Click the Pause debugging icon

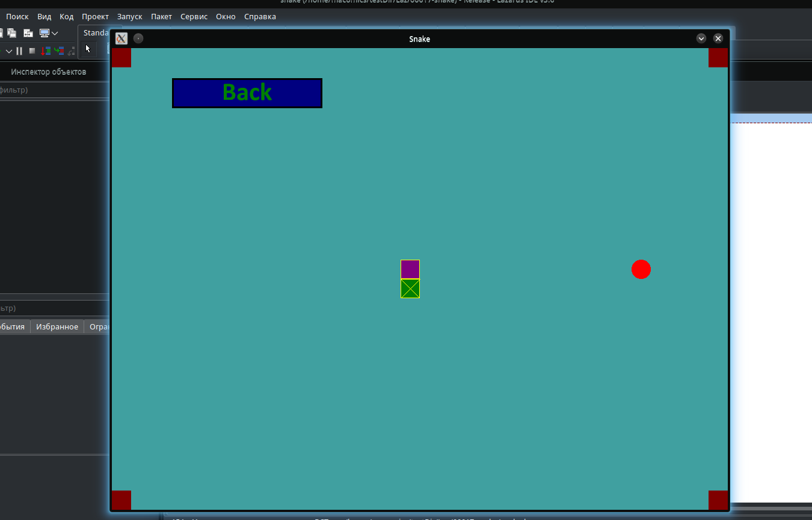click(x=19, y=51)
